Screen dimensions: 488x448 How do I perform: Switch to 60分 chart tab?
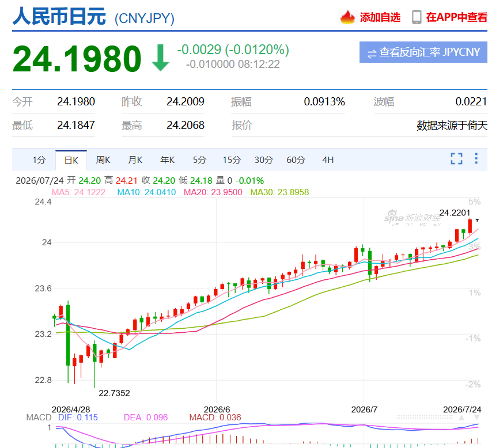point(296,160)
